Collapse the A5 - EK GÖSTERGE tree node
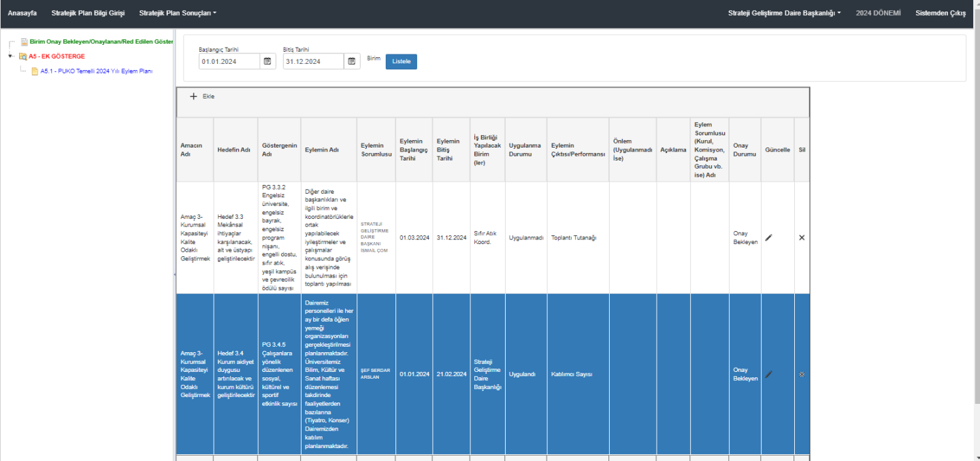The image size is (980, 461). tap(11, 56)
